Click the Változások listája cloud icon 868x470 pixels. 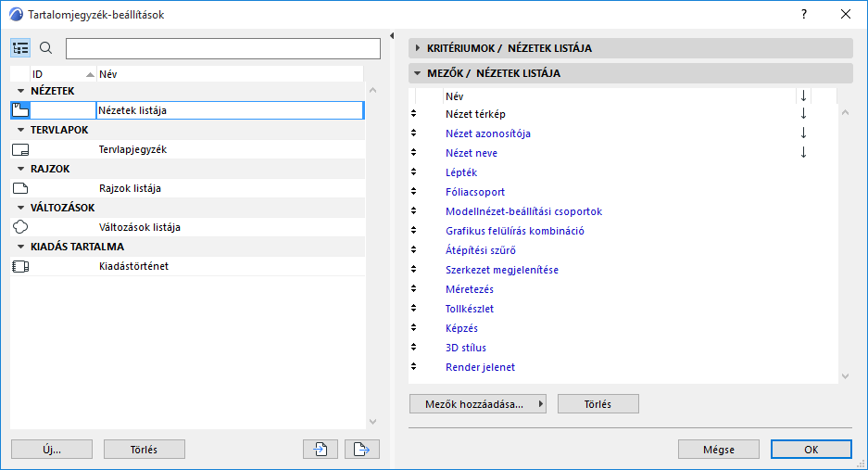[x=20, y=227]
